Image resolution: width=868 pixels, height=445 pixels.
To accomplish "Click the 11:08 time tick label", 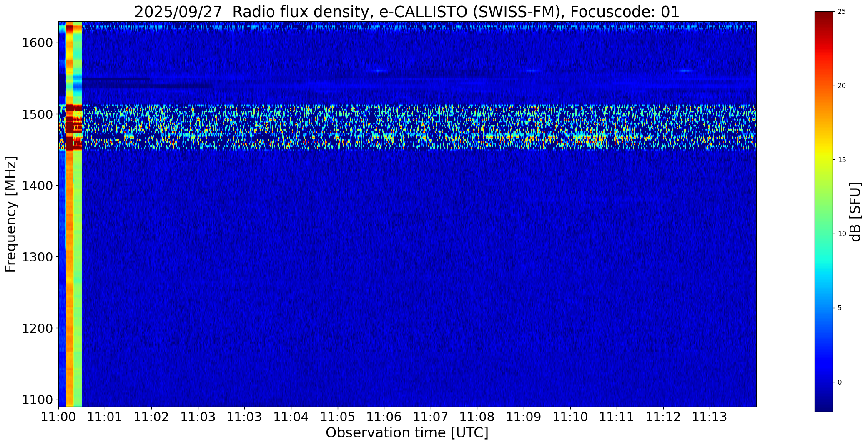I will point(477,417).
